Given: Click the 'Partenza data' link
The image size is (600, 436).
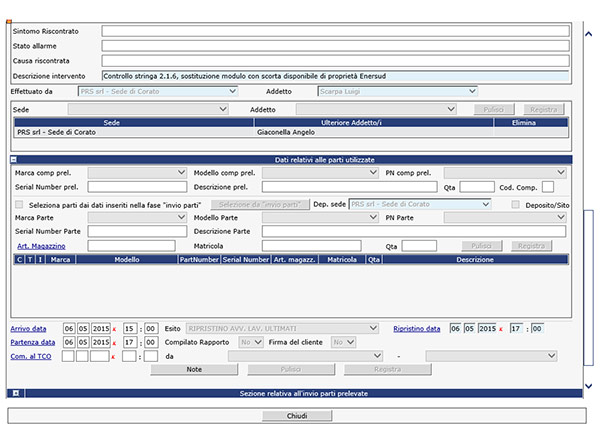Looking at the screenshot, I should (33, 343).
